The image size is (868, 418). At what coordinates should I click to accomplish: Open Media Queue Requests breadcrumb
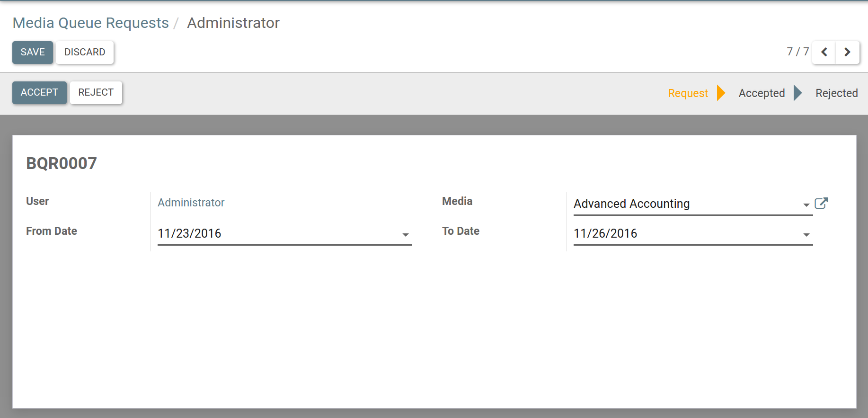[x=90, y=23]
